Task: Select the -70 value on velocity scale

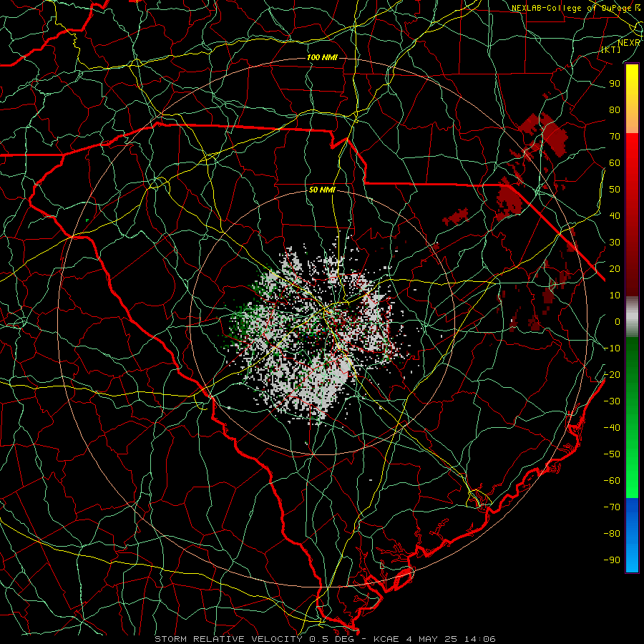Action: pyautogui.click(x=612, y=507)
